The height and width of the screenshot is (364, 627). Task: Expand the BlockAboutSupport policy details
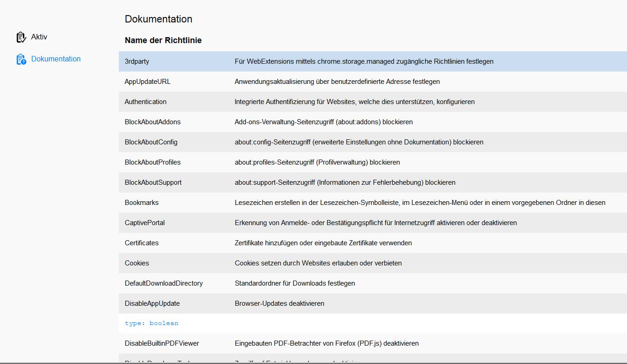tap(153, 182)
